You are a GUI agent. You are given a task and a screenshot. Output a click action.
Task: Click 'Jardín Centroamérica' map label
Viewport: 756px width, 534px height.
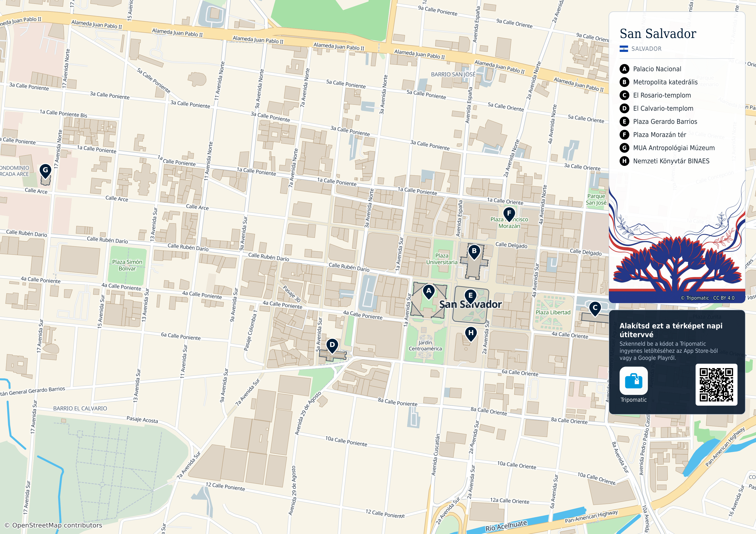(425, 346)
